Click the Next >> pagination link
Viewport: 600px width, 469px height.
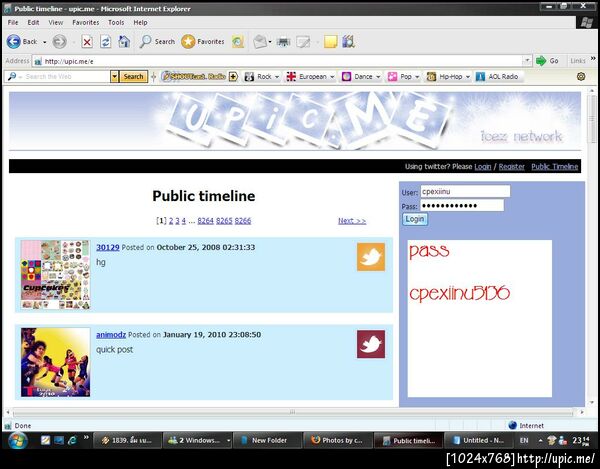pyautogui.click(x=352, y=221)
